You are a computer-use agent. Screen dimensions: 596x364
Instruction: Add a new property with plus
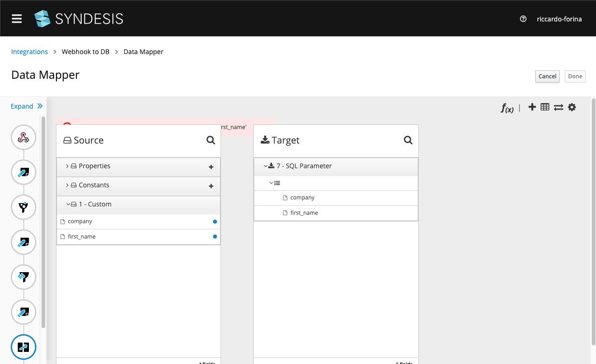[211, 167]
